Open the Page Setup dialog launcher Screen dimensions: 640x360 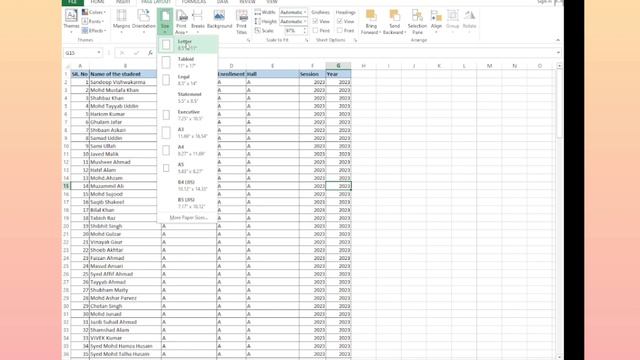pyautogui.click(x=248, y=40)
